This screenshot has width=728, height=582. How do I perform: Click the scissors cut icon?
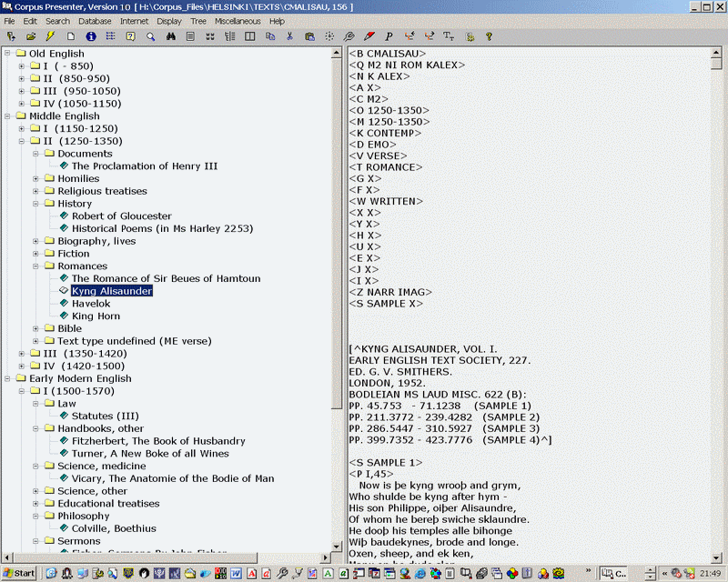289,36
